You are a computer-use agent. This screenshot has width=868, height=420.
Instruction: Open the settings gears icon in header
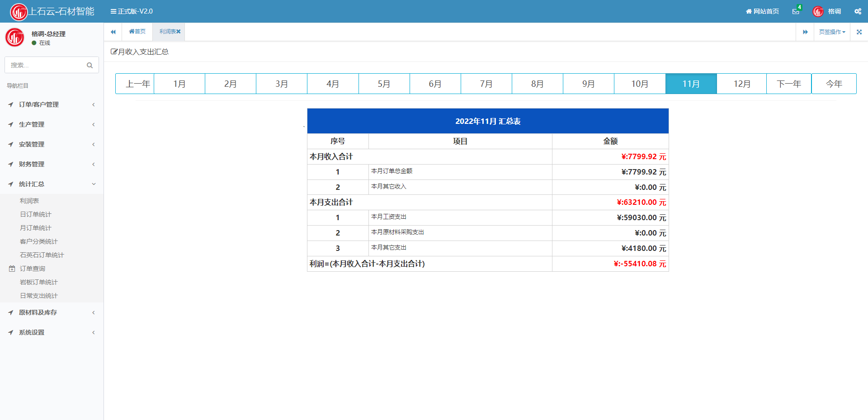pos(858,11)
